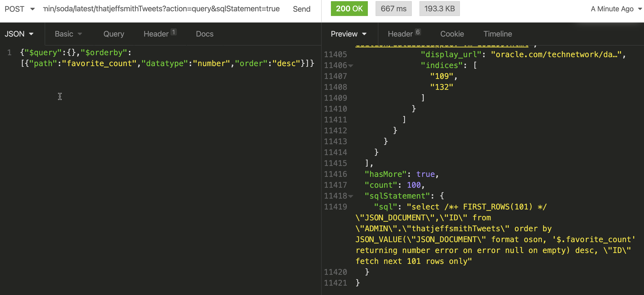The height and width of the screenshot is (295, 644).
Task: Click the 193.3 KB response size badge
Action: pyautogui.click(x=439, y=9)
